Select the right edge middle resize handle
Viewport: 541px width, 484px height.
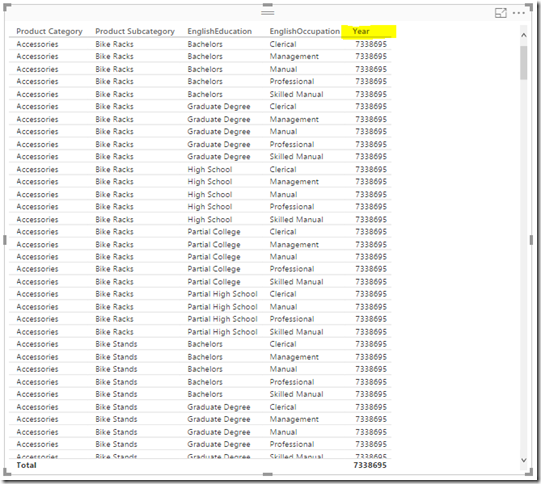pyautogui.click(x=531, y=240)
